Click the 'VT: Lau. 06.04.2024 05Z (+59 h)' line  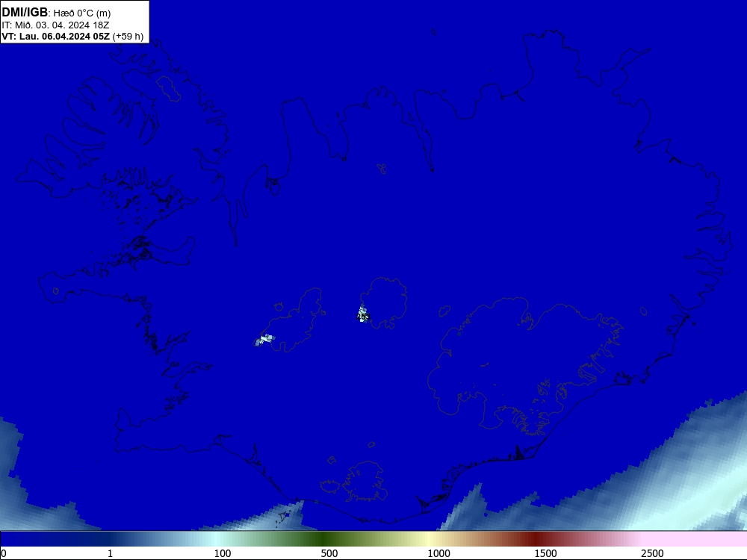[x=72, y=36]
